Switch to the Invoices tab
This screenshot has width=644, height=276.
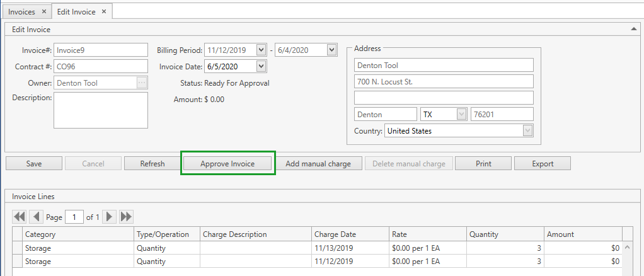click(x=22, y=11)
